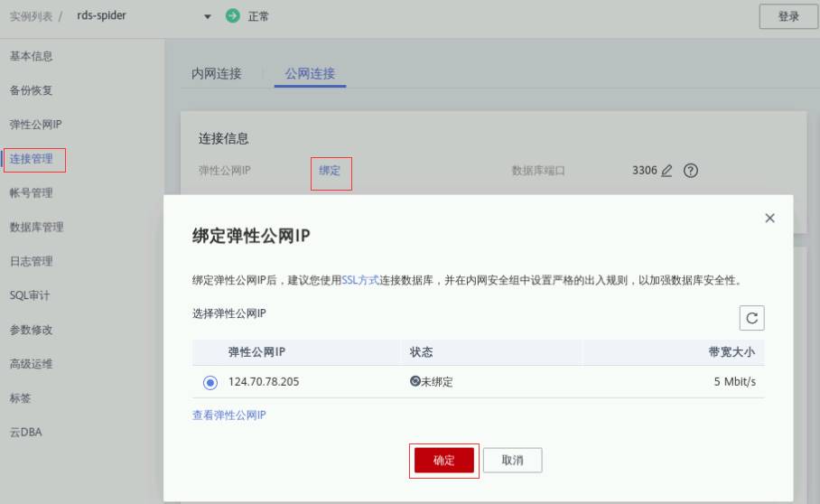The width and height of the screenshot is (820, 504).
Task: Click the refresh icon above the IP table
Action: pos(751,318)
